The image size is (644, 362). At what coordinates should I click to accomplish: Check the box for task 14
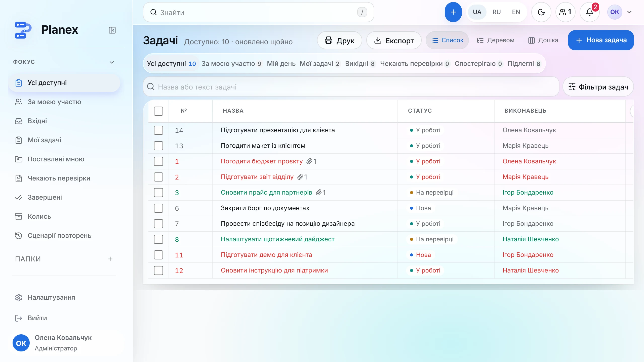click(158, 130)
